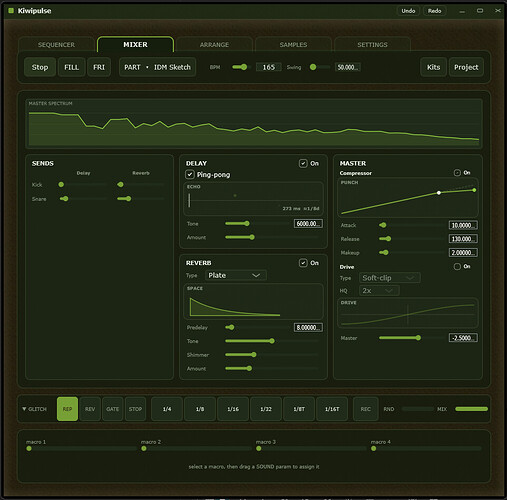507x500 pixels.
Task: Adjust the Master level slider
Action: (x=412, y=338)
